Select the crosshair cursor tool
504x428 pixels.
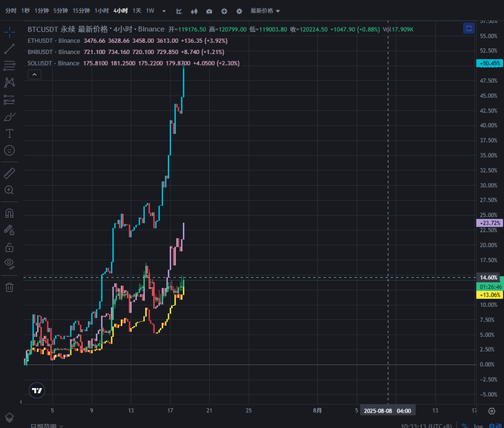[x=10, y=32]
